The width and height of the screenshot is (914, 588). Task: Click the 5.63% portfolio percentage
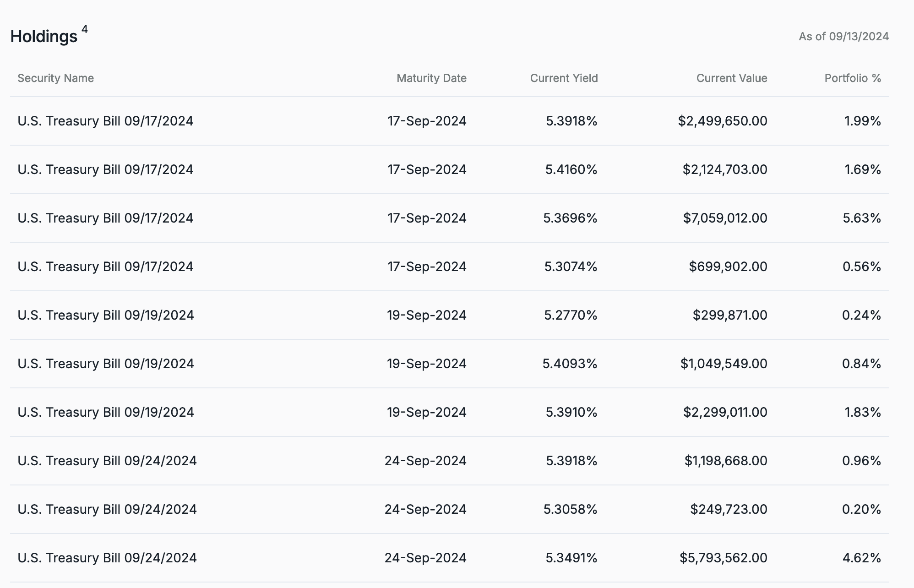click(x=862, y=218)
